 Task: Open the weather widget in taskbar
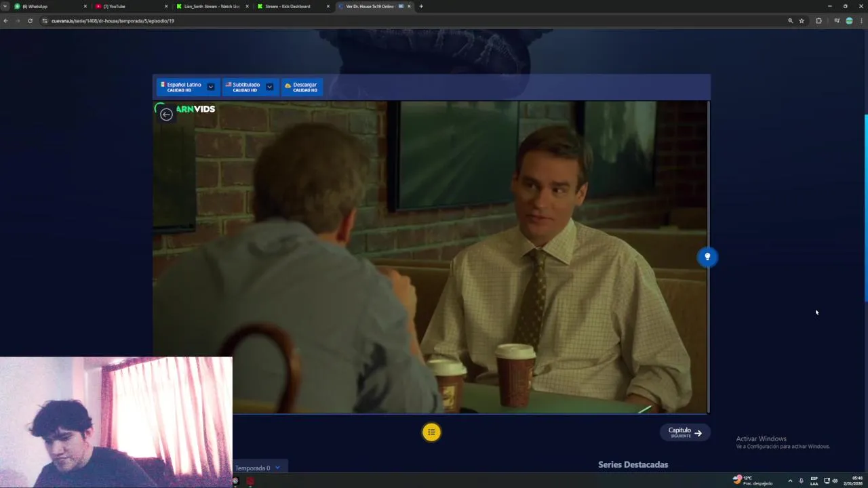click(x=752, y=480)
